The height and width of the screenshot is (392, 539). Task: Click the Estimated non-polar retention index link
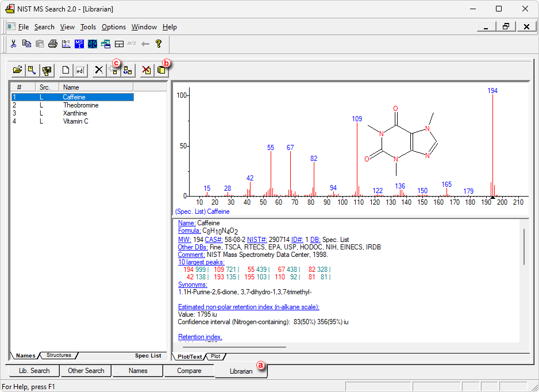click(x=249, y=307)
